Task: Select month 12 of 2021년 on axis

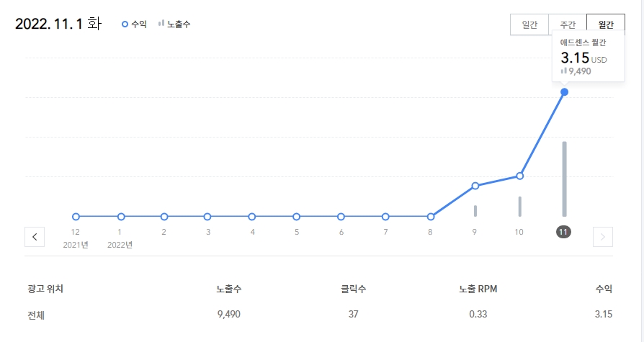Action: pyautogui.click(x=75, y=232)
